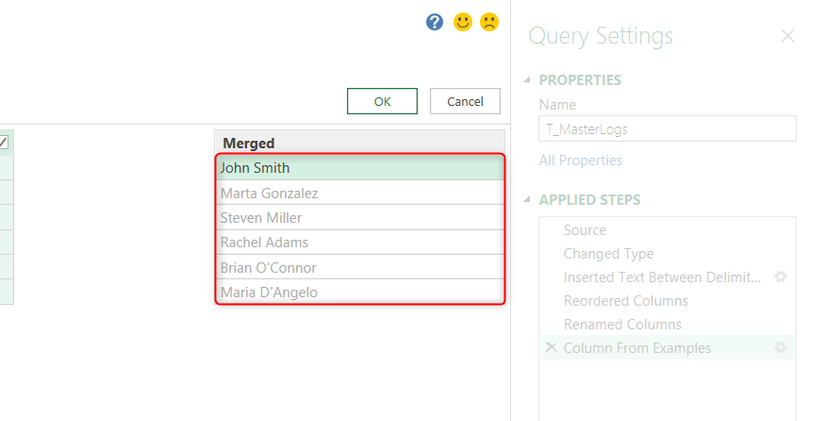
Task: Send a frown feedback via sad face
Action: click(489, 22)
